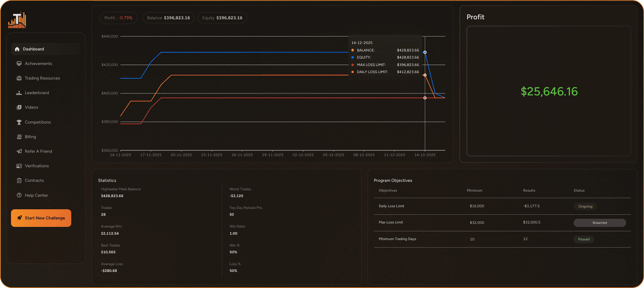Image resolution: width=644 pixels, height=288 pixels.
Task: Click the Help Center question icon
Action: (x=19, y=195)
